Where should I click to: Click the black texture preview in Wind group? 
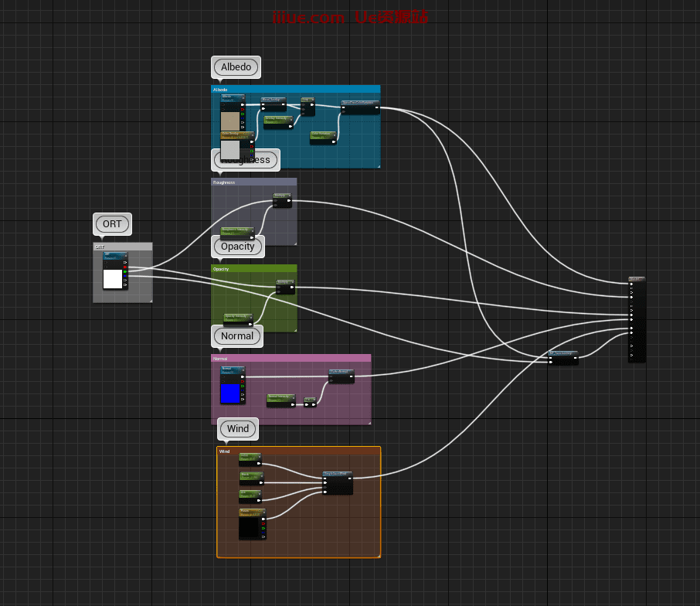249,528
